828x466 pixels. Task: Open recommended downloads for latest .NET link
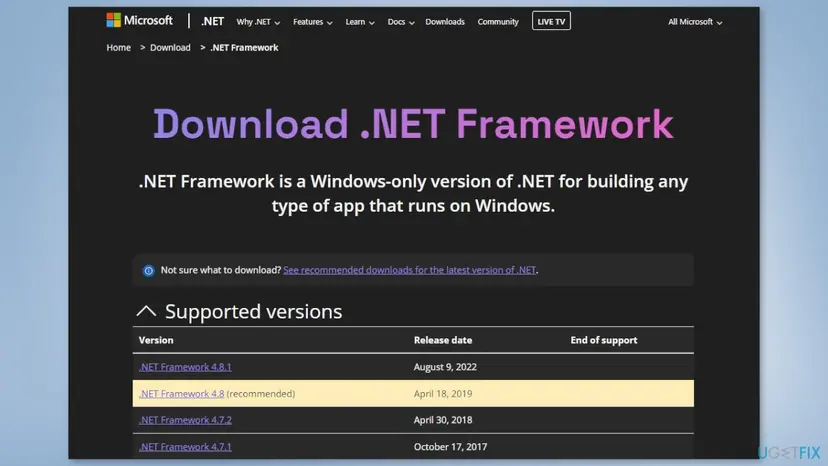409,270
